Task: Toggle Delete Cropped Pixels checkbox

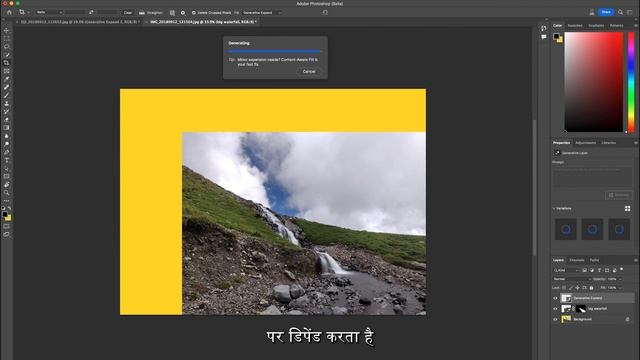Action: [194, 13]
